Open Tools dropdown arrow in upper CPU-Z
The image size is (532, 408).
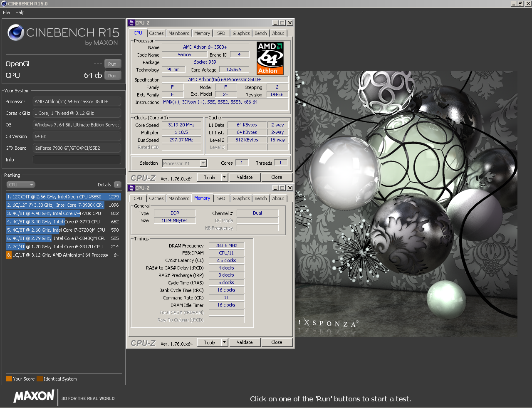click(x=225, y=178)
